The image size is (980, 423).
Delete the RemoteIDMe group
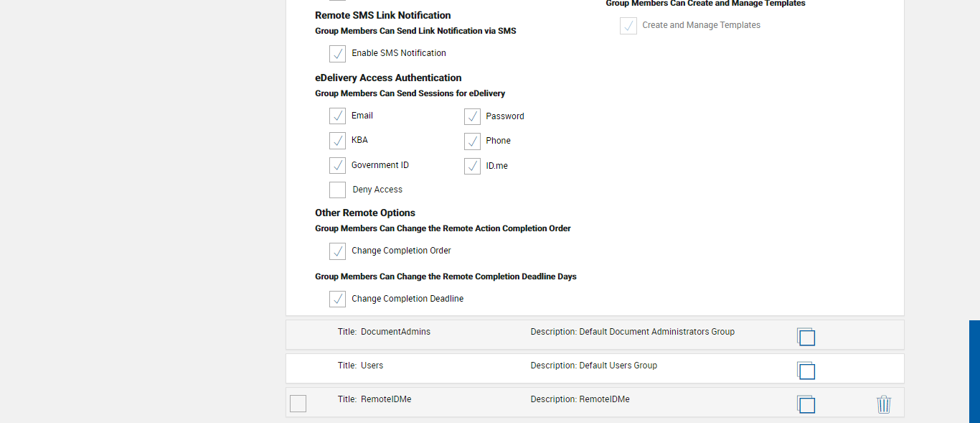coord(884,404)
